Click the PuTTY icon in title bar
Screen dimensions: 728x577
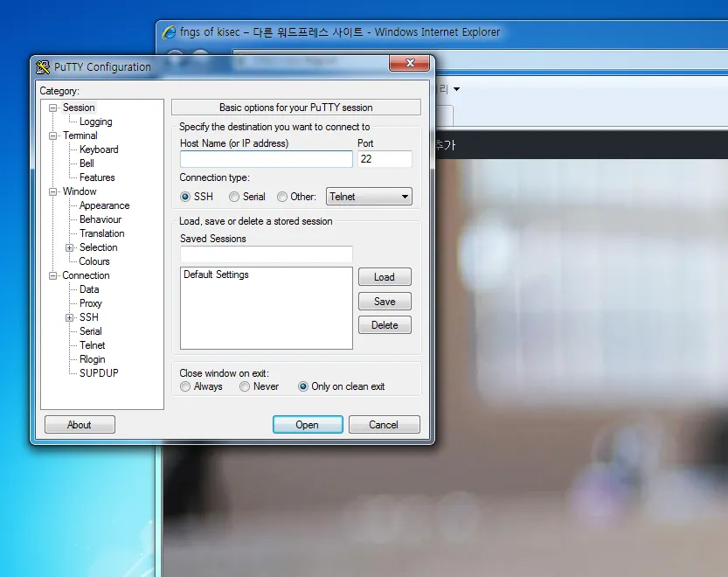click(43, 67)
